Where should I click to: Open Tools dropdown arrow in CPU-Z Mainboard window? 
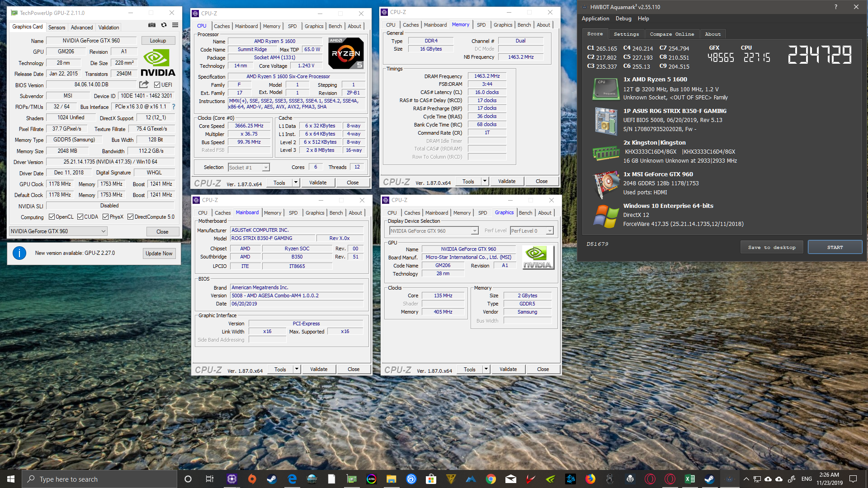click(297, 369)
